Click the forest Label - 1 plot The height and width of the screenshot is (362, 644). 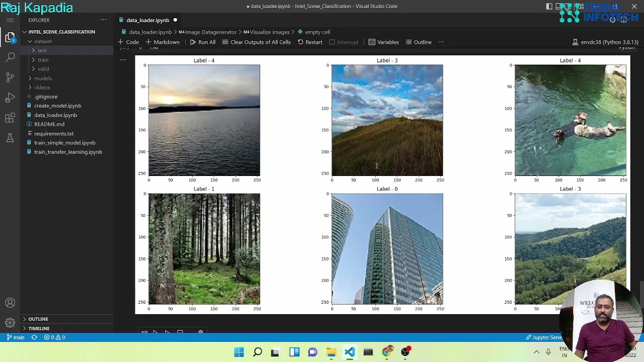click(x=204, y=249)
